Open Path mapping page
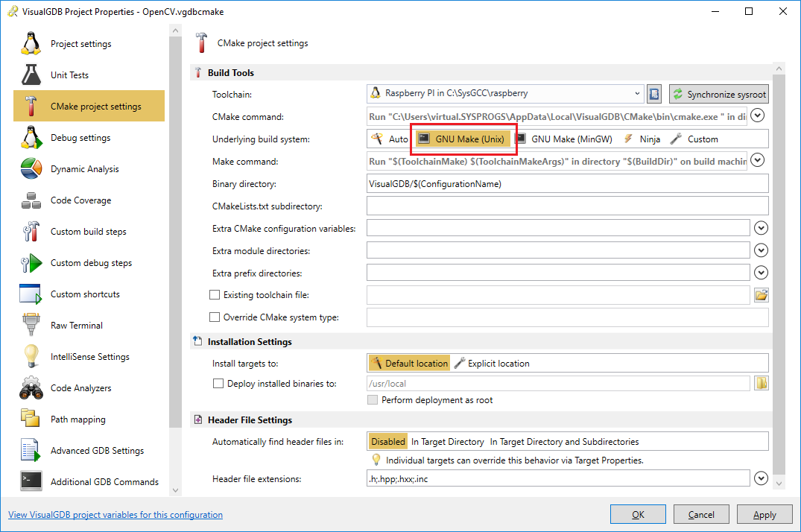801x532 pixels. tap(89, 419)
